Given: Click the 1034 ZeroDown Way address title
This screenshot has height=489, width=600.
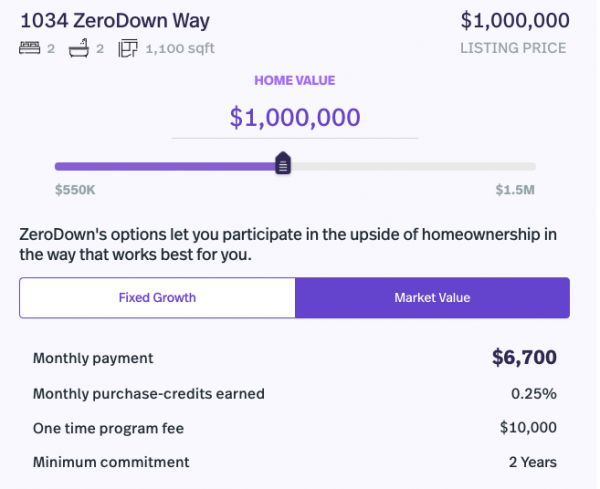Looking at the screenshot, I should (x=115, y=20).
